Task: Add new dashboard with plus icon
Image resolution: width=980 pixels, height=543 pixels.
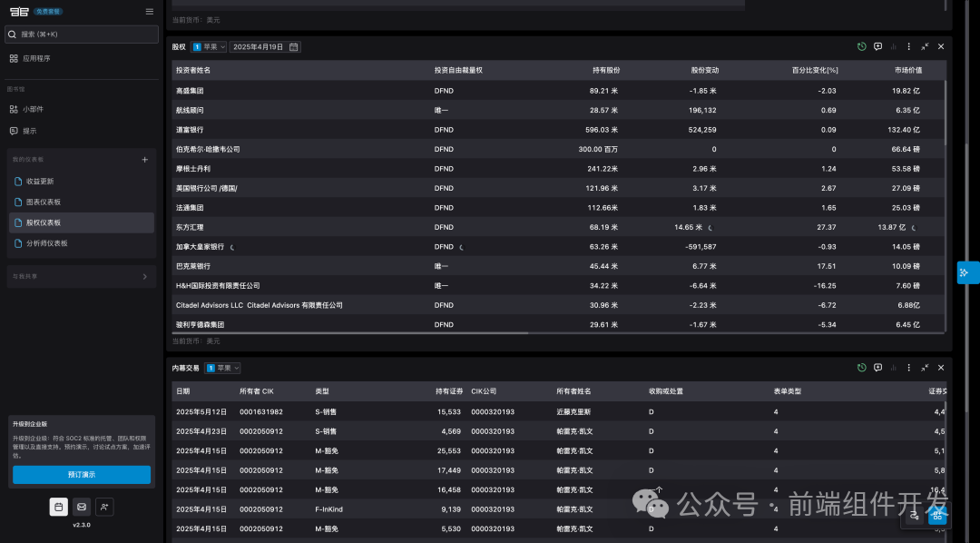Action: tap(145, 160)
